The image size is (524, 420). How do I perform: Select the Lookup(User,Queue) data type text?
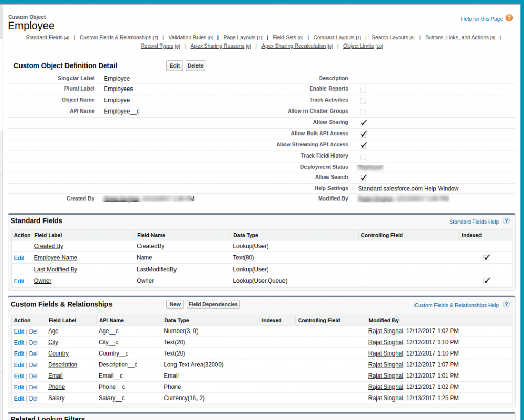tap(260, 281)
